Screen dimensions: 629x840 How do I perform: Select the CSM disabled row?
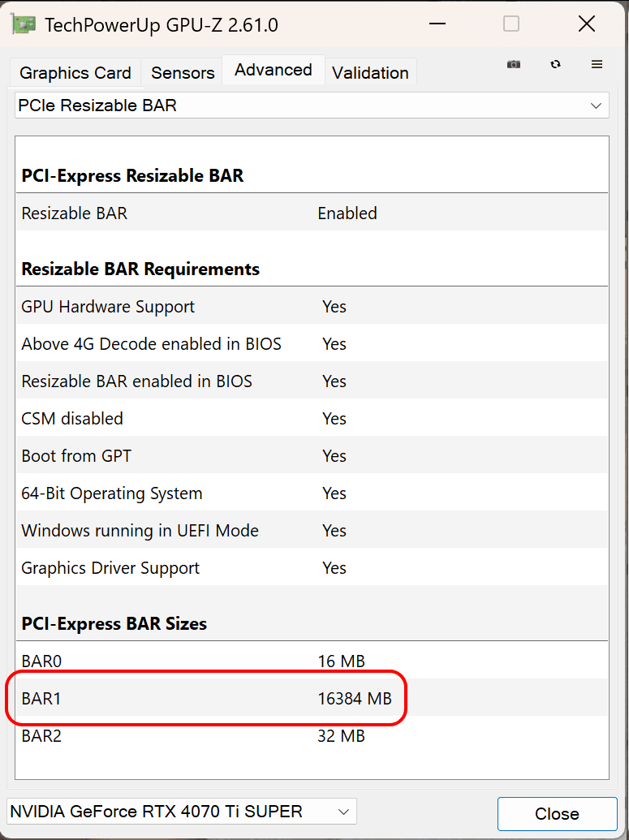(312, 419)
